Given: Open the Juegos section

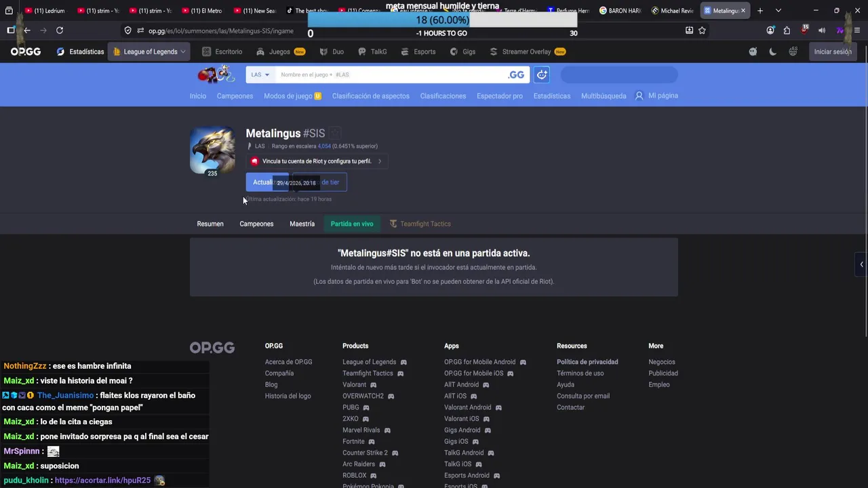Looking at the screenshot, I should (x=281, y=52).
